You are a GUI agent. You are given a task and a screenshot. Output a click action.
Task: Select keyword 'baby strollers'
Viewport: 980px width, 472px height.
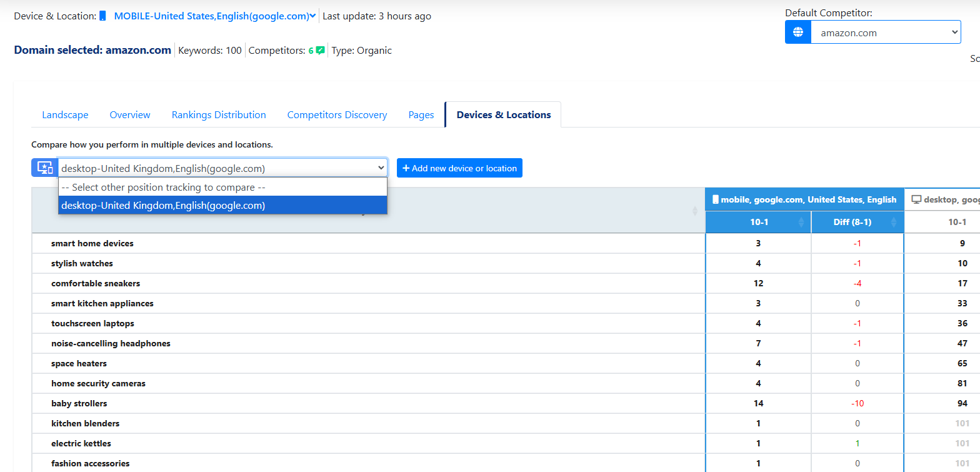point(79,403)
